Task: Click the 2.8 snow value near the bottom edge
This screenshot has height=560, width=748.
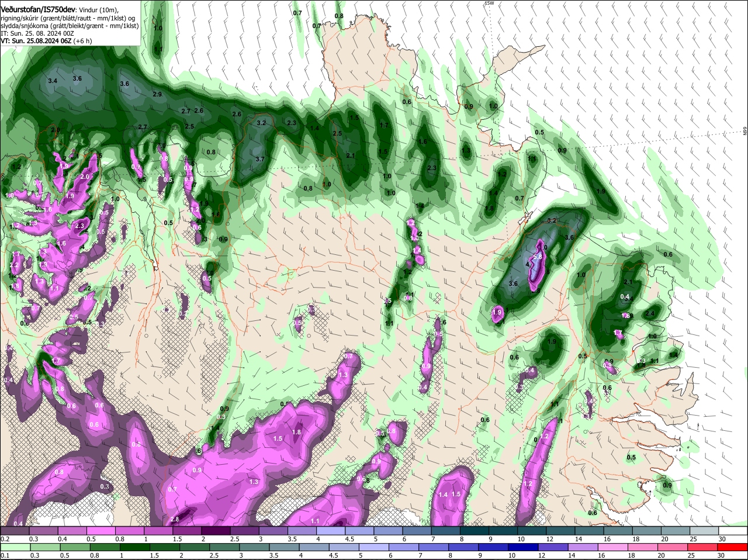Action: (x=174, y=520)
